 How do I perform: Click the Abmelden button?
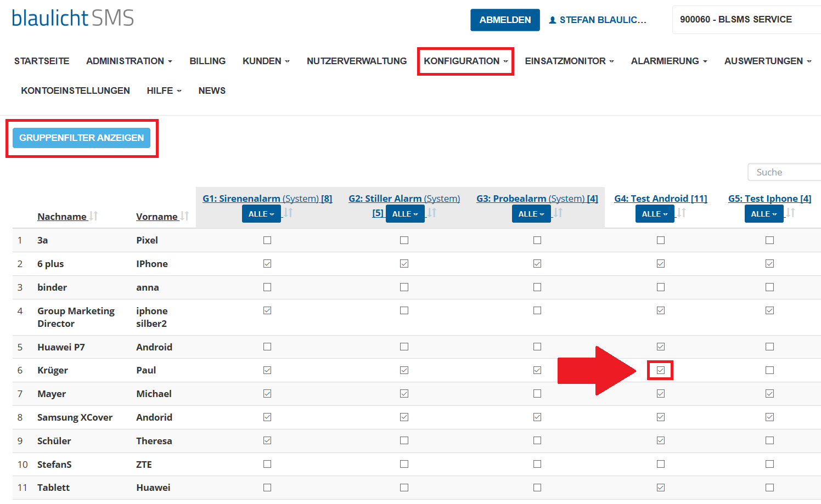pyautogui.click(x=505, y=20)
